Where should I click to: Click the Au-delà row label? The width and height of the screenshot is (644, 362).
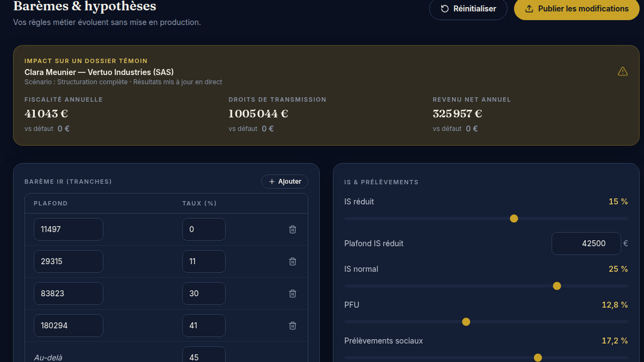(x=48, y=358)
